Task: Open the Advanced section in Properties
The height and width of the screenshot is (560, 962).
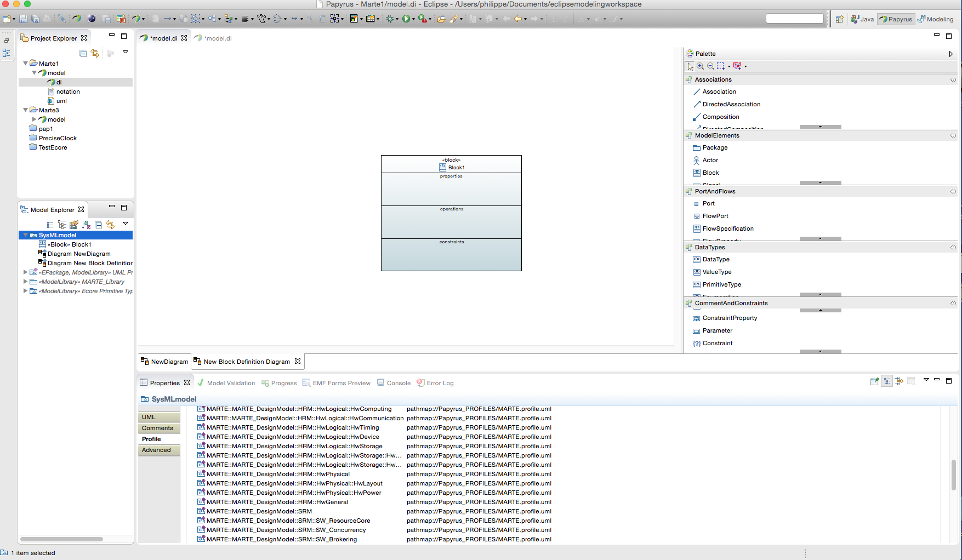Action: point(159,450)
